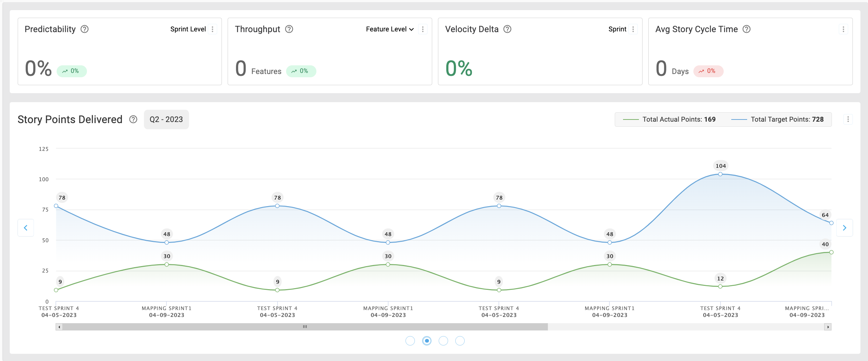Click Predictability green 0% trend badge
The height and width of the screenshot is (361, 868).
[x=71, y=71]
